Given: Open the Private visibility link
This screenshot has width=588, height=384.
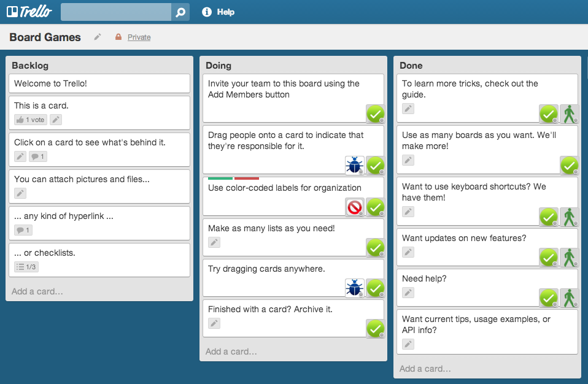Looking at the screenshot, I should pos(138,37).
